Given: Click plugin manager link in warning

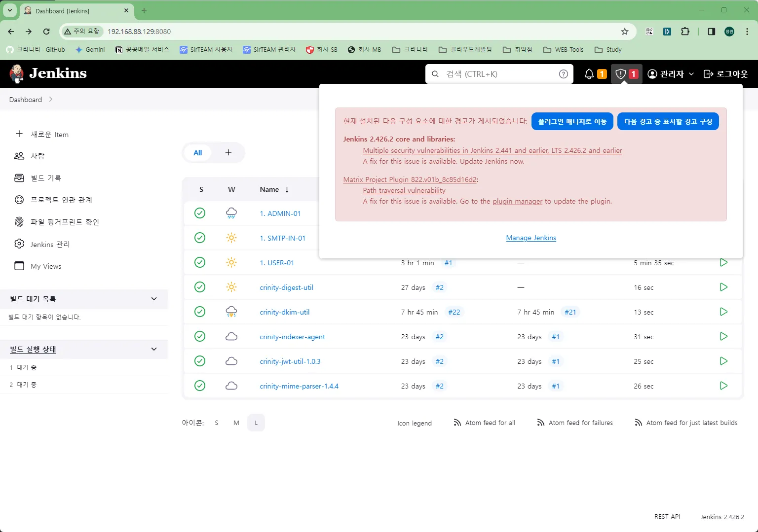Looking at the screenshot, I should tap(518, 201).
